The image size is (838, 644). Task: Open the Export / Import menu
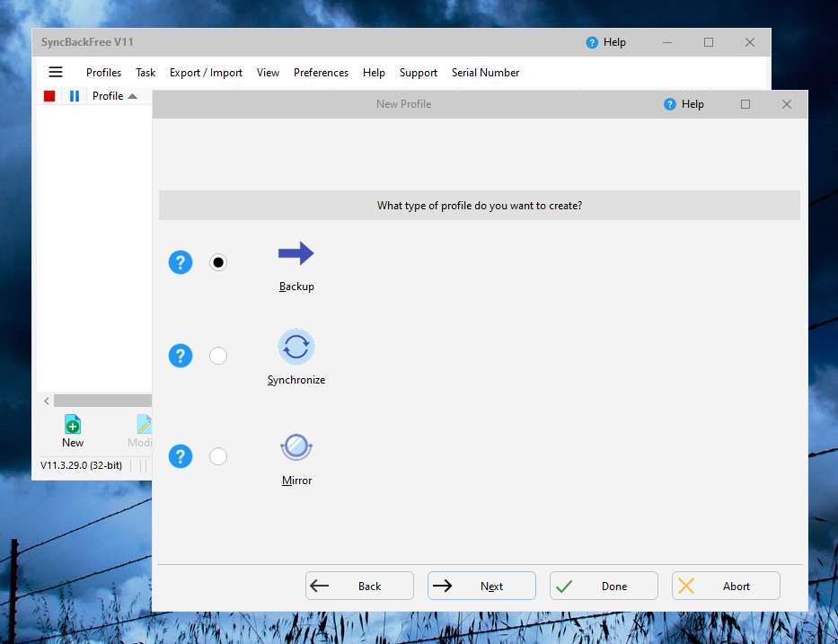click(x=206, y=72)
